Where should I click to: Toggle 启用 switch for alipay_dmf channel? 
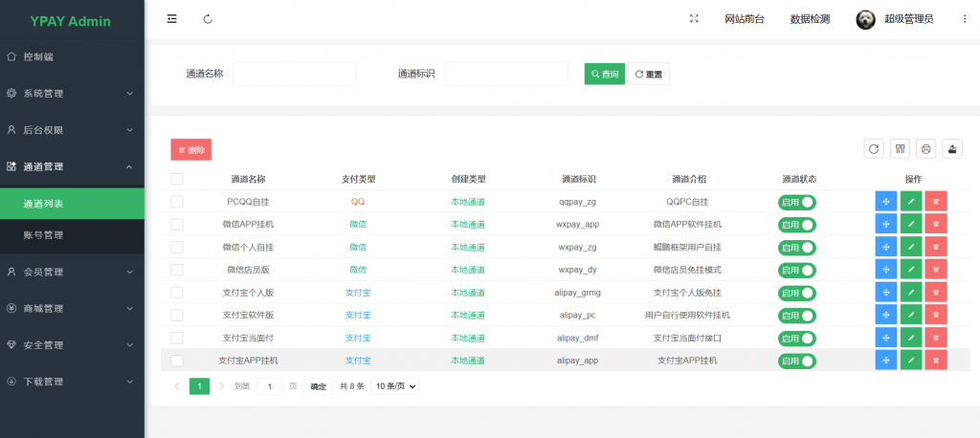797,338
